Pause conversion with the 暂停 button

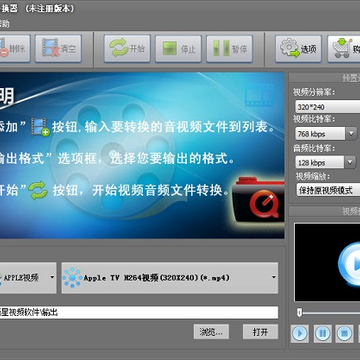tap(229, 49)
